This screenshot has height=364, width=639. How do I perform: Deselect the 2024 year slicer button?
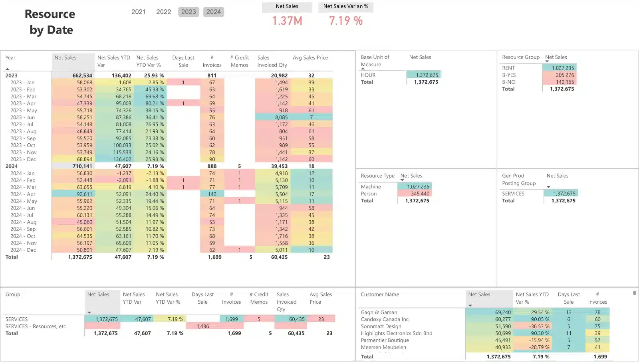(x=213, y=12)
